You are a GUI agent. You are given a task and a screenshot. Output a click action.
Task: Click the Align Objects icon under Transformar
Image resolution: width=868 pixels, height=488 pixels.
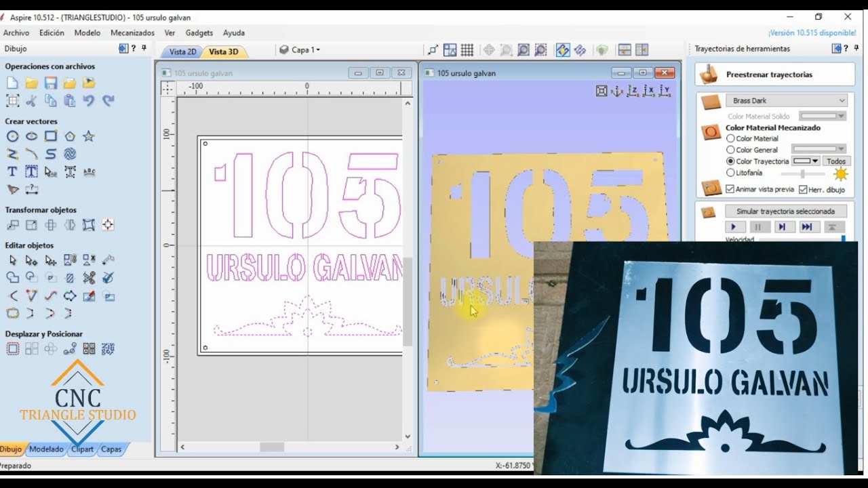click(x=107, y=224)
